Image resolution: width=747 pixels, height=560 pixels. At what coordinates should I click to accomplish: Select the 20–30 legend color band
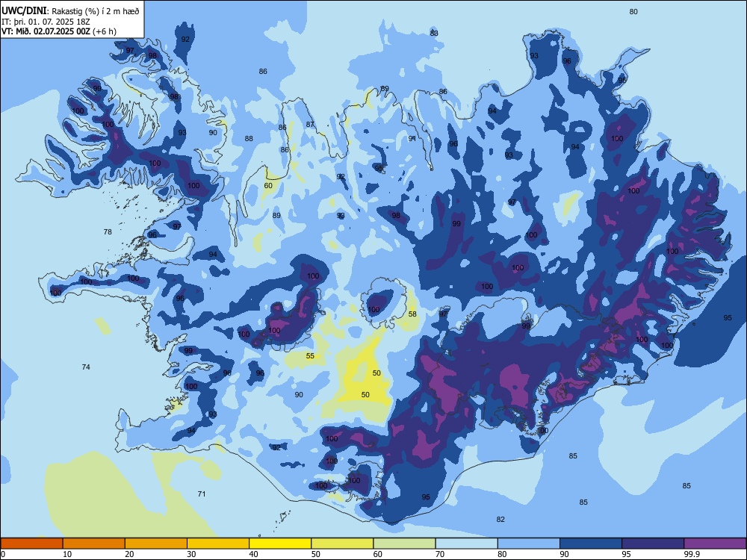pos(156,544)
